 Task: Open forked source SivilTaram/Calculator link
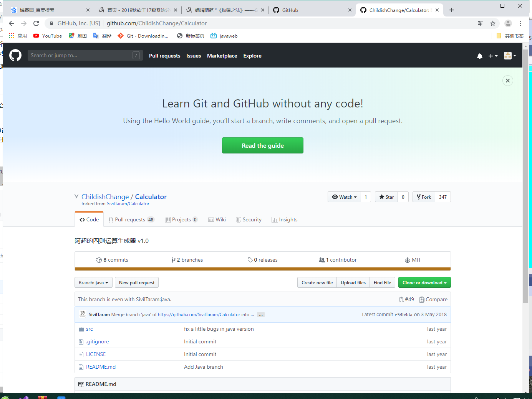click(128, 204)
